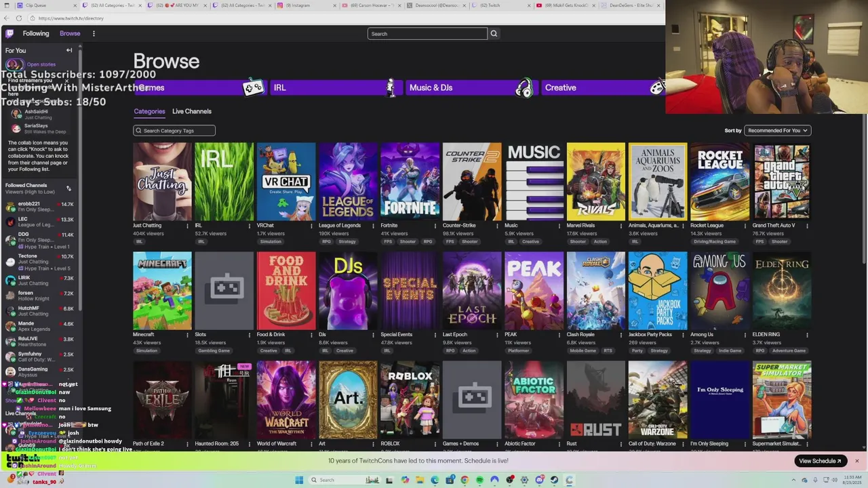
Task: Click the Special Events title link
Action: tap(397, 334)
